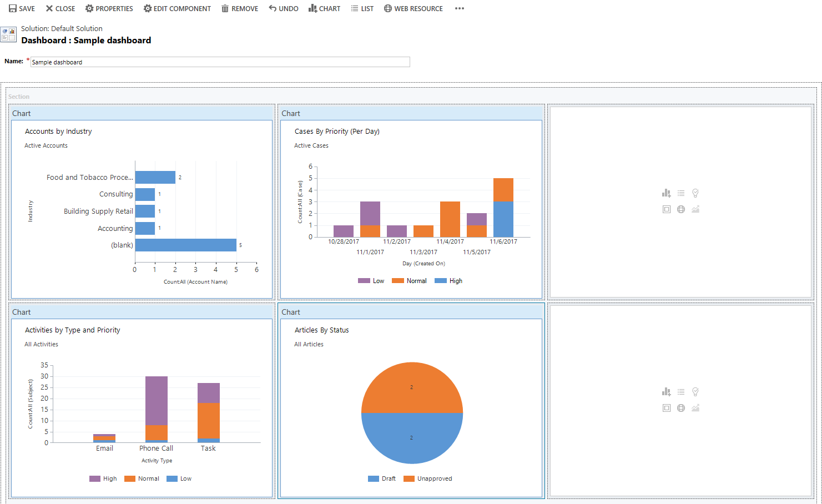The width and height of the screenshot is (822, 504).
Task: Insert an IFRAME using the square frame icon
Action: 666,209
